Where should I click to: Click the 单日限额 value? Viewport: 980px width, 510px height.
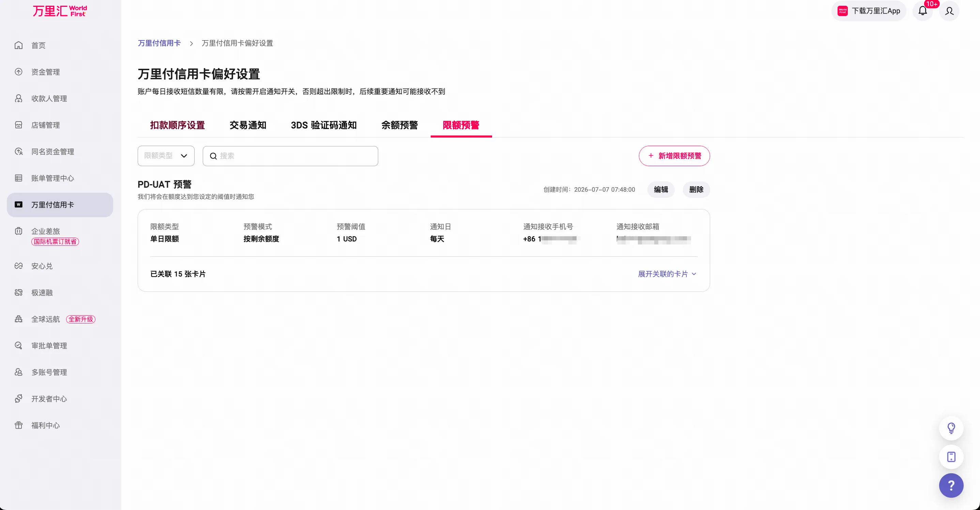pos(164,239)
